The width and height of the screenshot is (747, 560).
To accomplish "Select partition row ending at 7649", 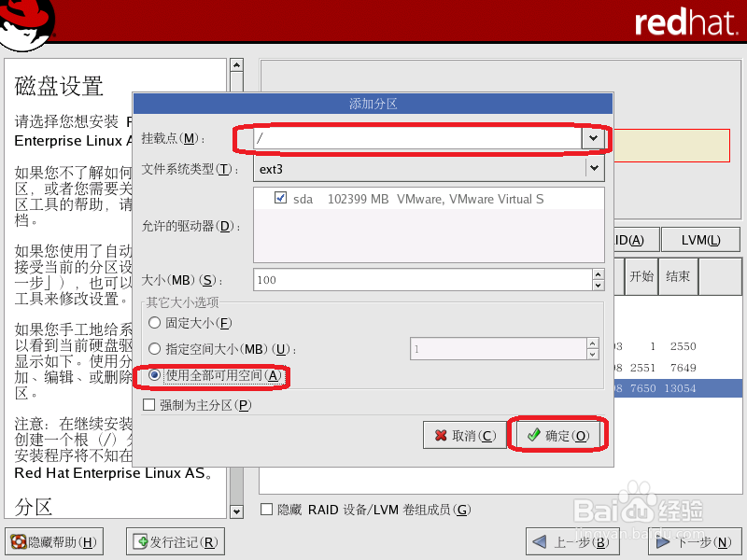I will coord(678,368).
